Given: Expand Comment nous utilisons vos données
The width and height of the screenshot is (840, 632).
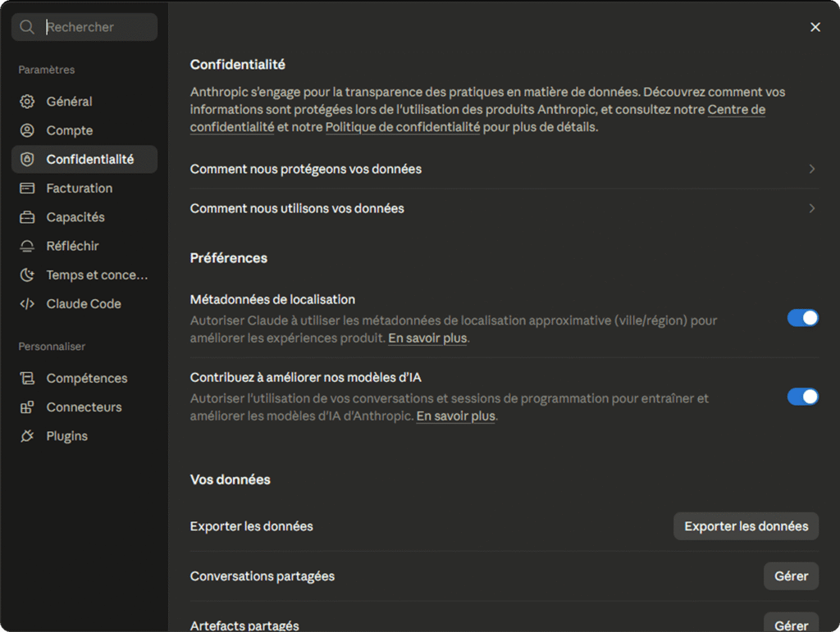Looking at the screenshot, I should [x=504, y=208].
